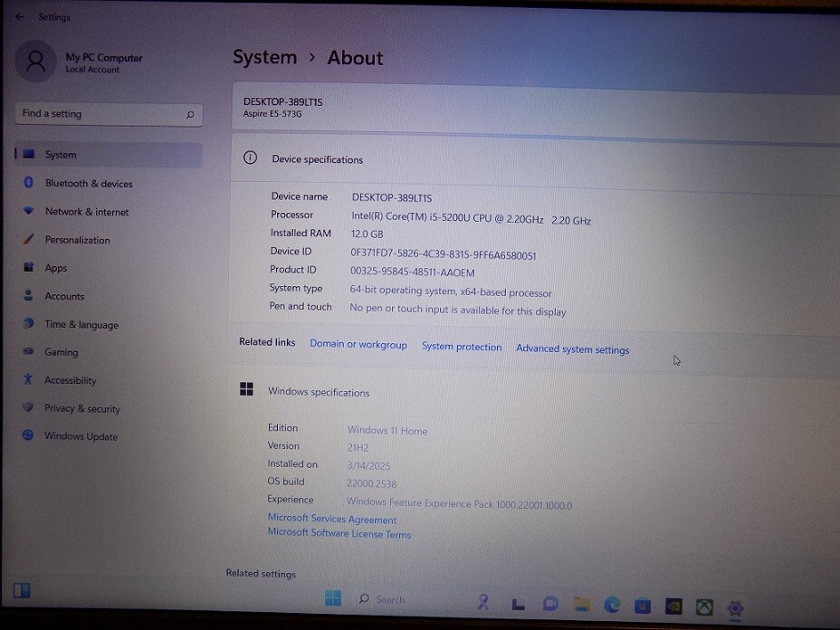Image resolution: width=840 pixels, height=630 pixels.
Task: Open Microsoft Software License Terms link
Action: tap(339, 533)
